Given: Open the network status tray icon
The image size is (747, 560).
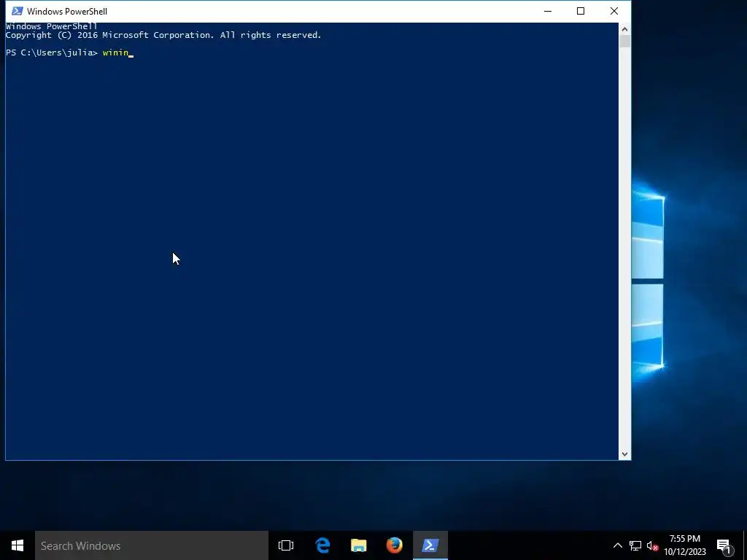Looking at the screenshot, I should pos(635,545).
